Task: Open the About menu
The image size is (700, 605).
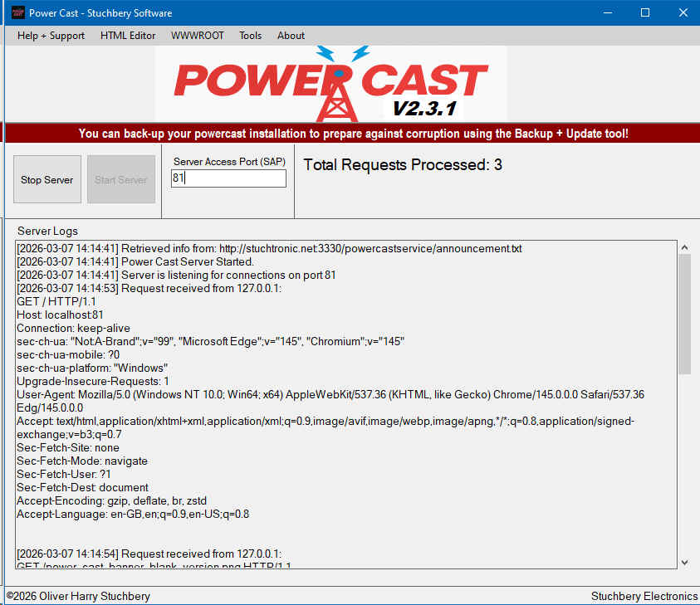Action: 291,36
